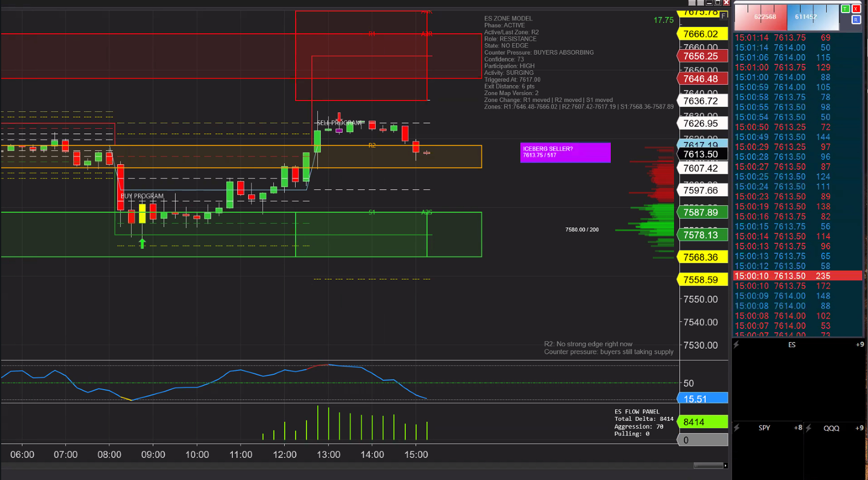868x480 pixels.
Task: Click the 7578.13 green price label
Action: (x=702, y=235)
